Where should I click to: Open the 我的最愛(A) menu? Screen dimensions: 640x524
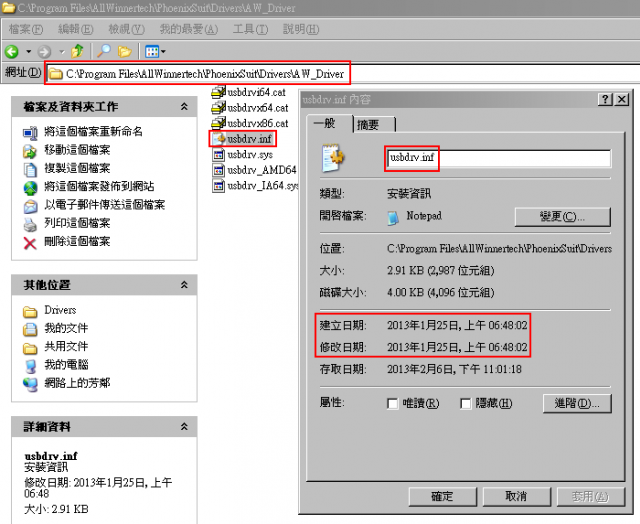pyautogui.click(x=189, y=29)
